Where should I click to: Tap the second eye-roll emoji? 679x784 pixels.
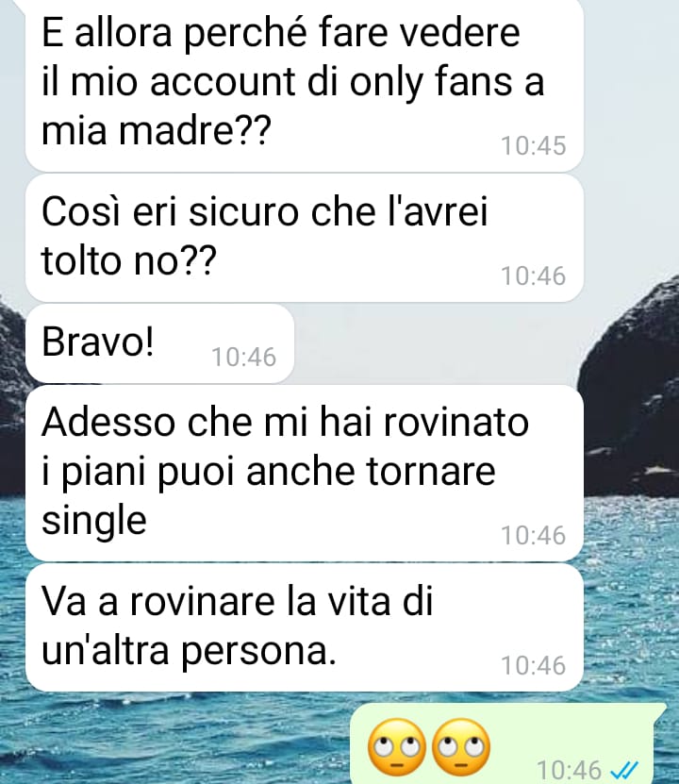[x=460, y=747]
